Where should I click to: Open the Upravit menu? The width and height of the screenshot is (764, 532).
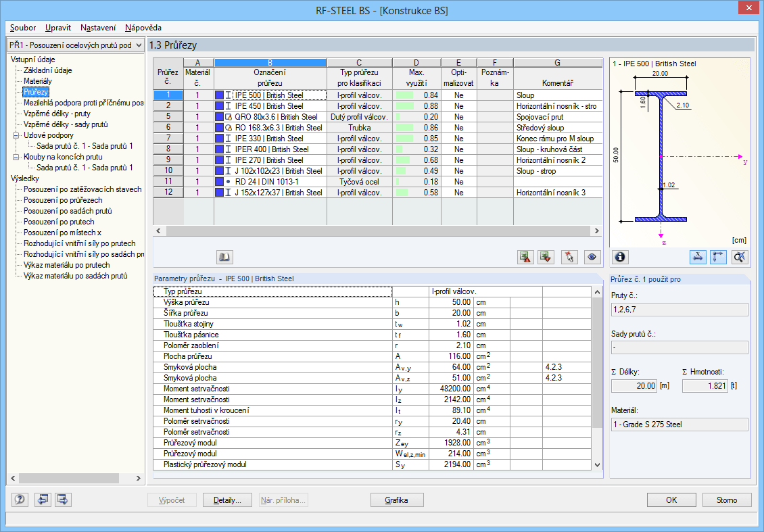coord(58,28)
